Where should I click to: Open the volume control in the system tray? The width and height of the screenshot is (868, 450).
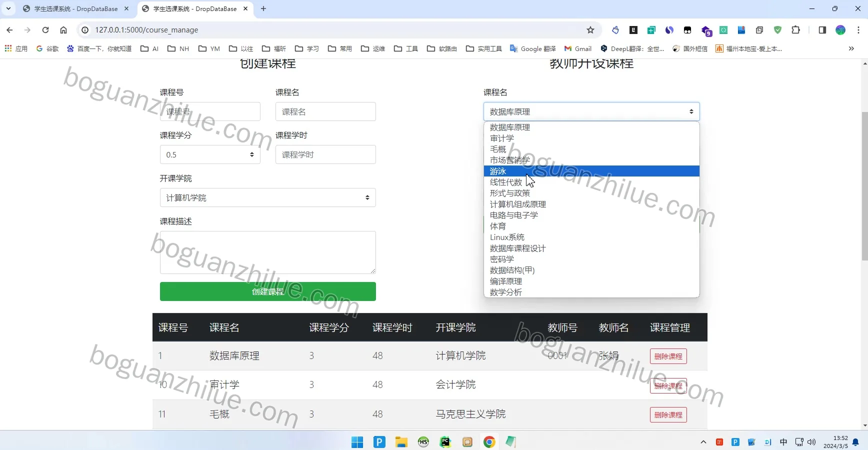pos(811,442)
